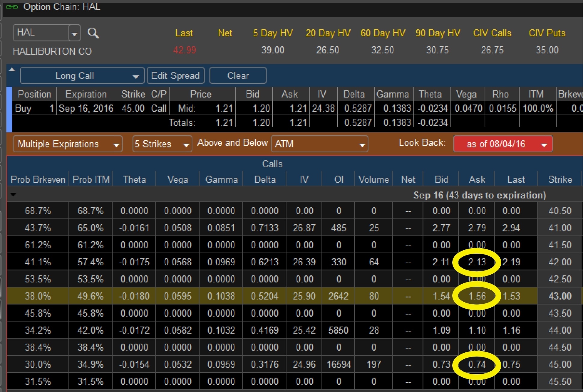Screen dimensions: 583x392
Task: Click the calls Theta column header
Action: click(134, 179)
